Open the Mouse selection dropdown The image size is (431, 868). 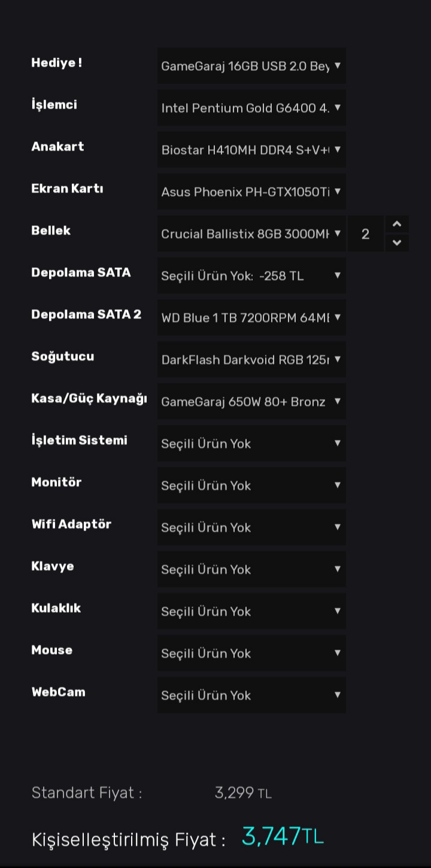251,653
